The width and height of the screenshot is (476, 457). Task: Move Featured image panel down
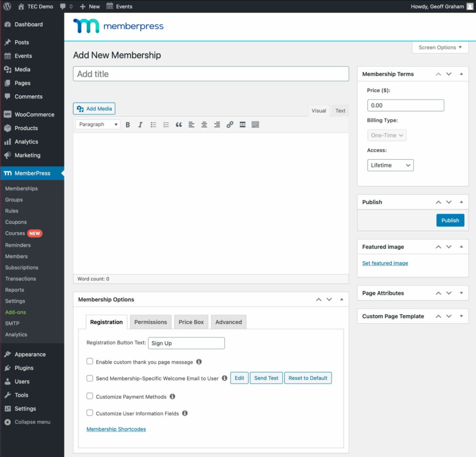(x=449, y=247)
